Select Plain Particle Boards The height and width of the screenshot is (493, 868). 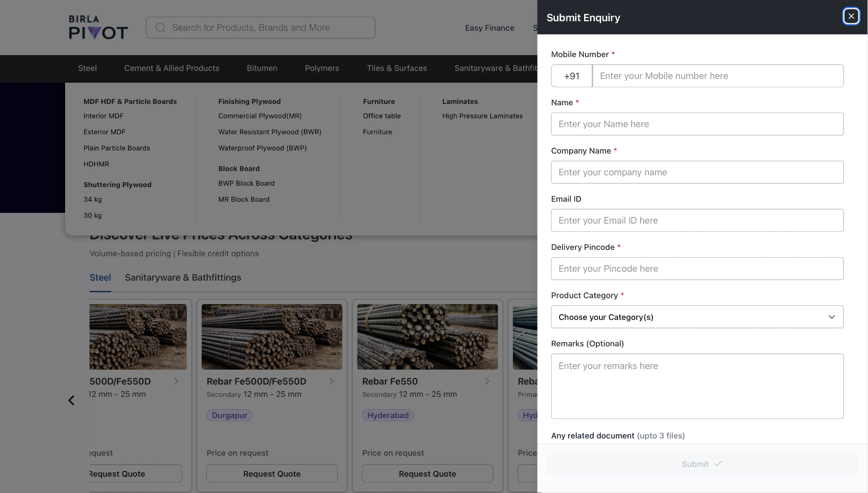click(x=117, y=148)
